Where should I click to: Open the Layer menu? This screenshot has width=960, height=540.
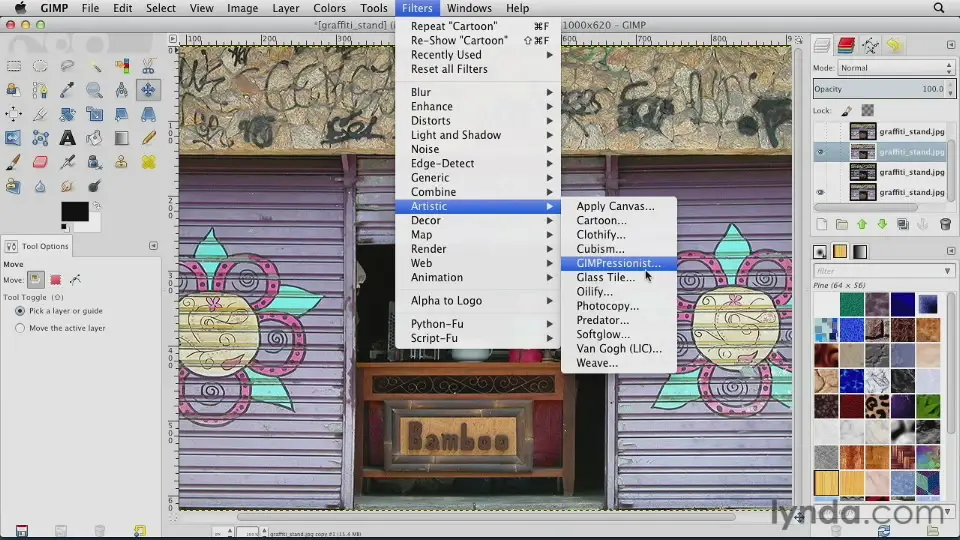pos(285,8)
